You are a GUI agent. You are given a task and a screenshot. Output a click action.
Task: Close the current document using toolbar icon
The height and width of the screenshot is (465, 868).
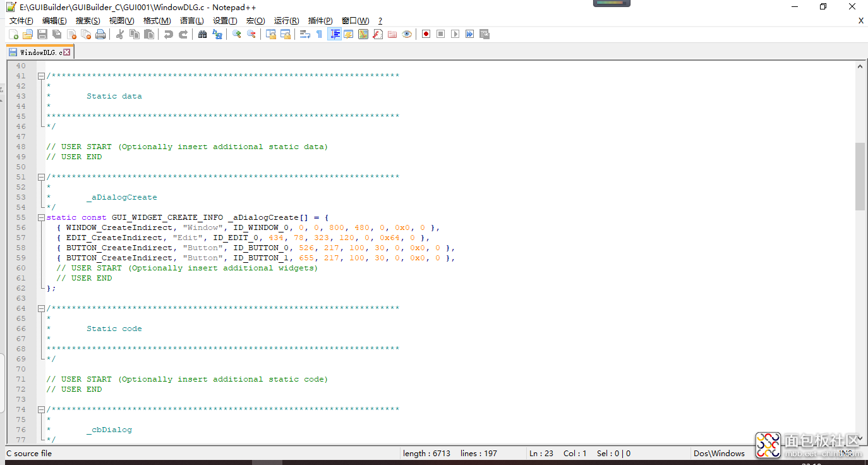pyautogui.click(x=71, y=34)
